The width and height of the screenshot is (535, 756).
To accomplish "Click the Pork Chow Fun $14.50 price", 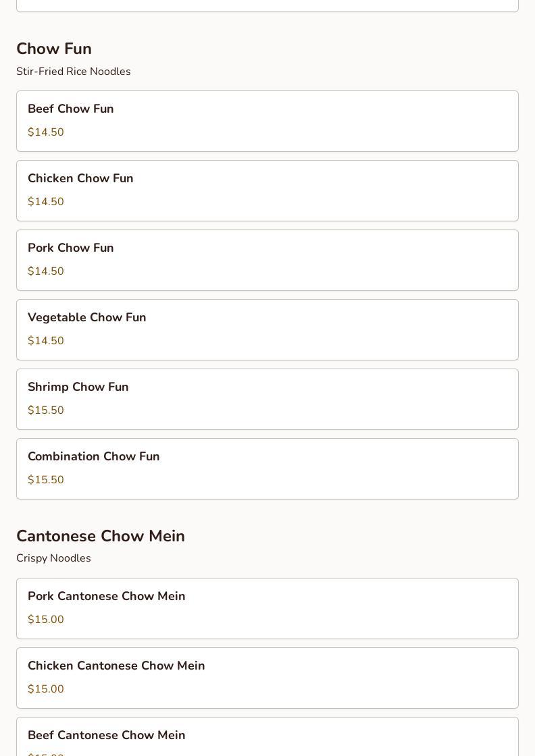I will 46,271.
